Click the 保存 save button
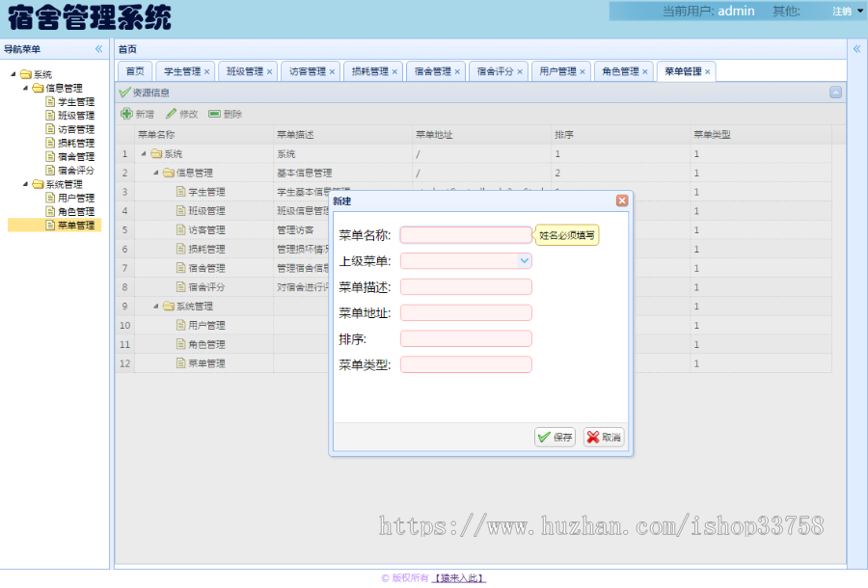The height and width of the screenshot is (588, 868). tap(555, 436)
